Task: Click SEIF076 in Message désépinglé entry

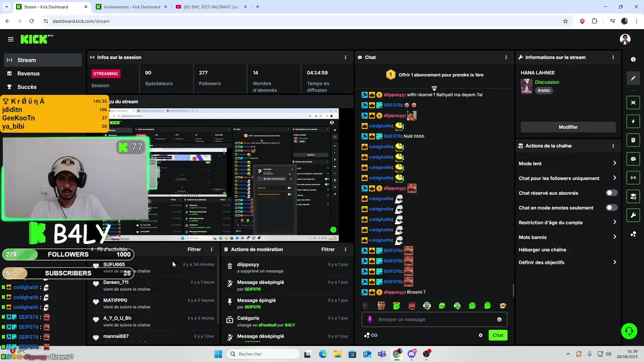Action: pos(253,289)
